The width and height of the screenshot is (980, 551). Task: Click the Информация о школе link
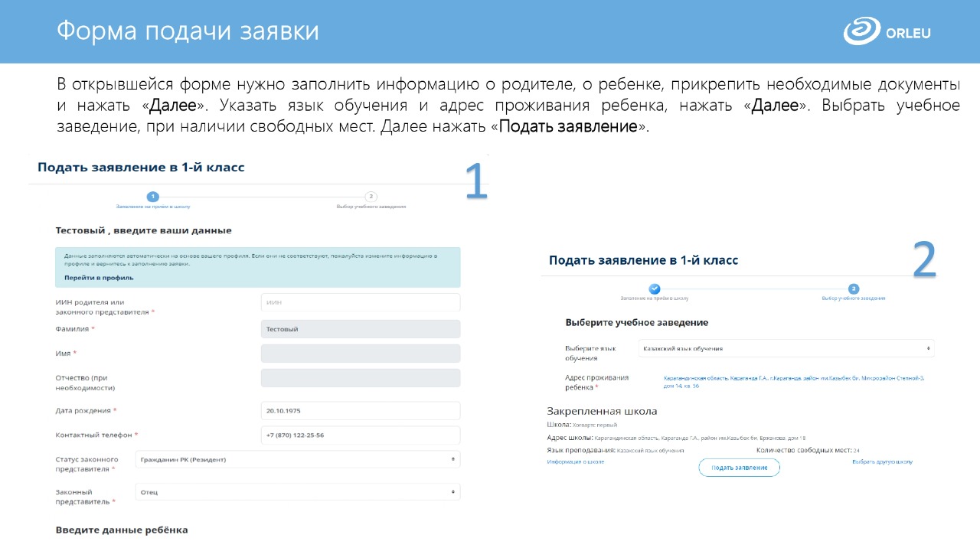pyautogui.click(x=575, y=462)
